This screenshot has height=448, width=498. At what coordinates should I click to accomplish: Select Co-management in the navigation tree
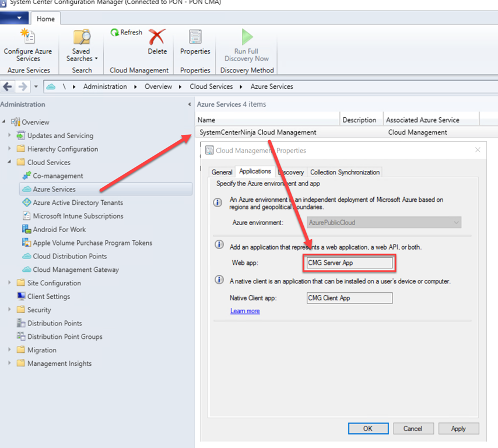pos(58,176)
